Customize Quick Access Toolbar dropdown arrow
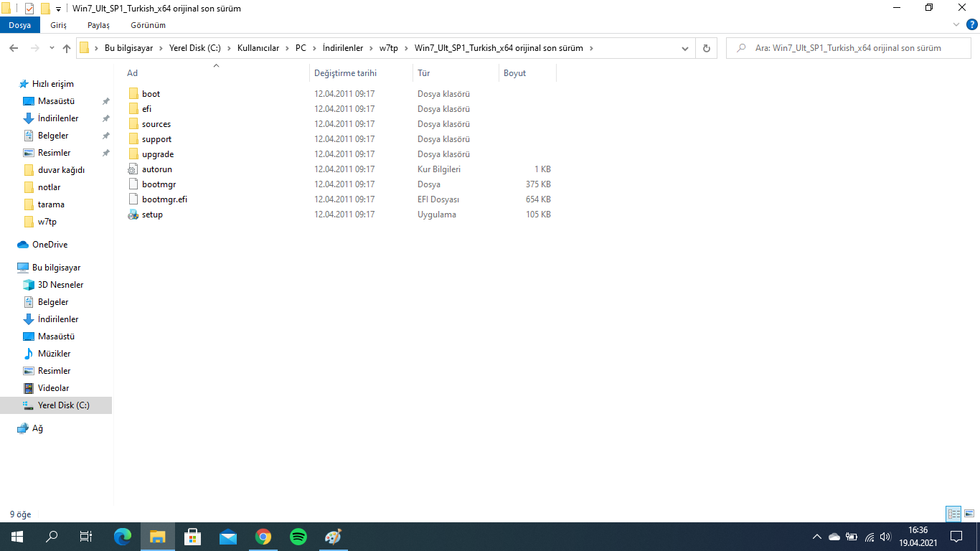 [58, 9]
